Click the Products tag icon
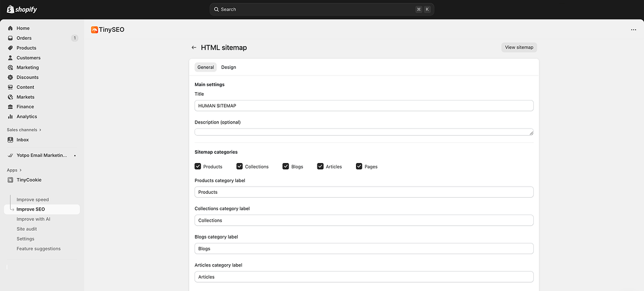Image resolution: width=644 pixels, height=291 pixels. tap(10, 48)
